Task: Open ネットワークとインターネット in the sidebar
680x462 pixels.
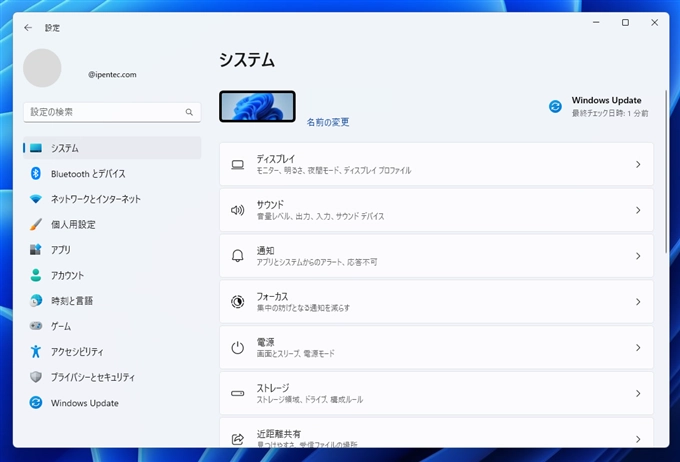Action: point(112,199)
